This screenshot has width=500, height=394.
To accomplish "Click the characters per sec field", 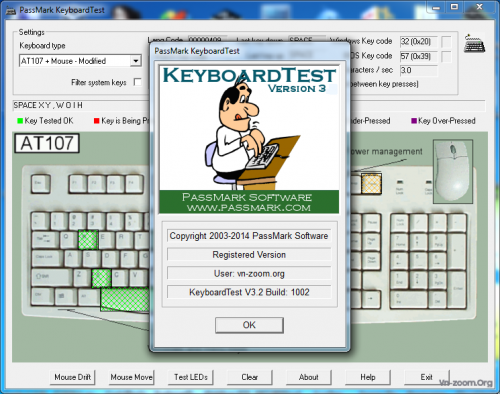I will [419, 70].
